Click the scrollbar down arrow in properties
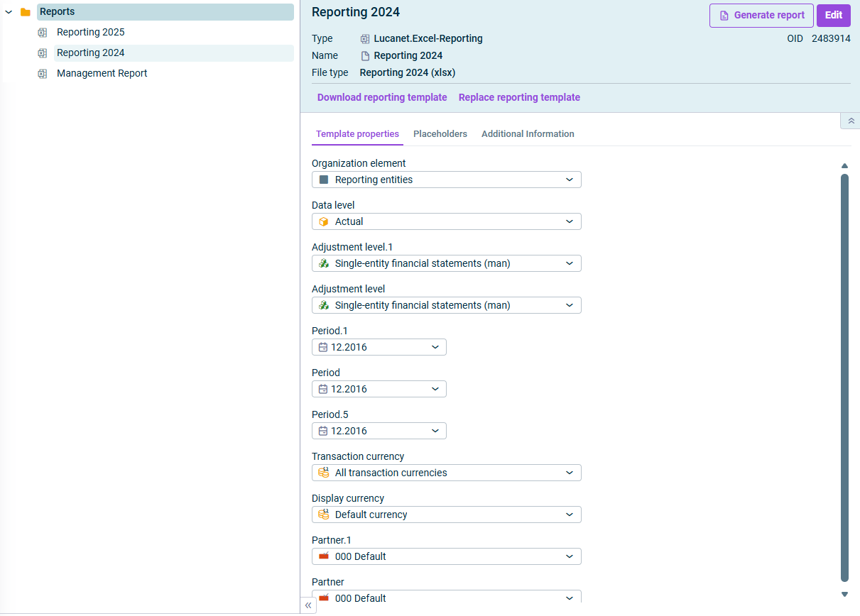Viewport: 860px width, 616px height. point(844,594)
